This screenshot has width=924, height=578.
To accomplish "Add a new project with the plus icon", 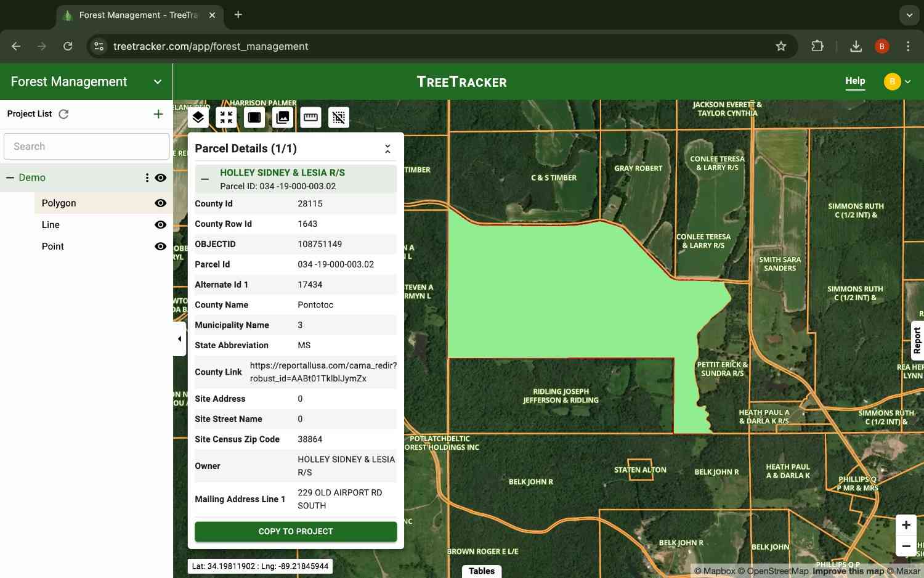I will click(x=158, y=113).
